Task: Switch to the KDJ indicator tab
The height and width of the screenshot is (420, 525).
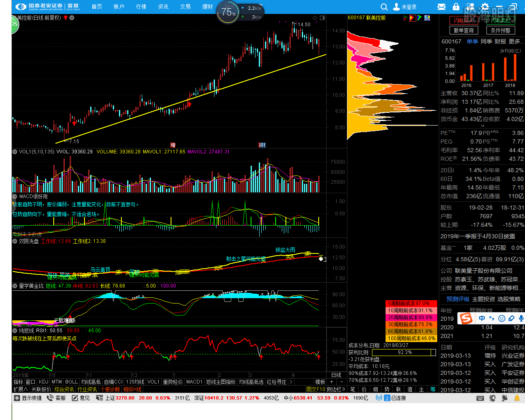Action: pyautogui.click(x=43, y=382)
